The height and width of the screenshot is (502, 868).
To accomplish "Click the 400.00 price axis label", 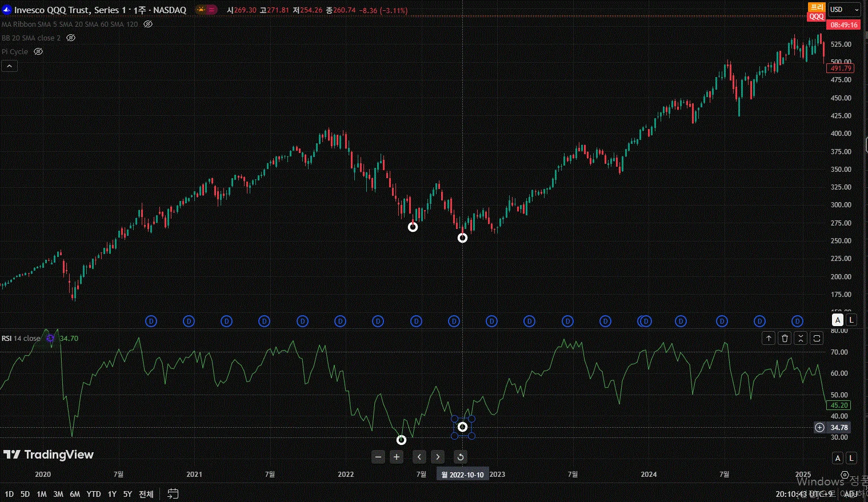I will coord(841,134).
